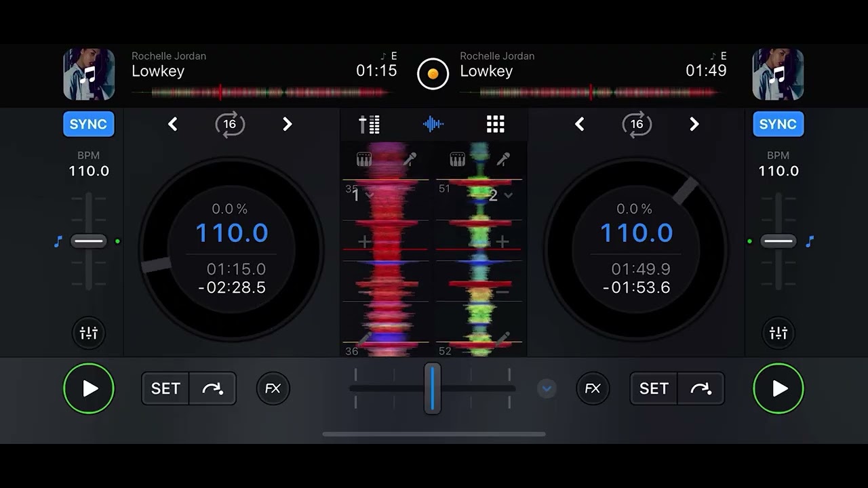Activate the 16-beat loop on left deck

[230, 124]
